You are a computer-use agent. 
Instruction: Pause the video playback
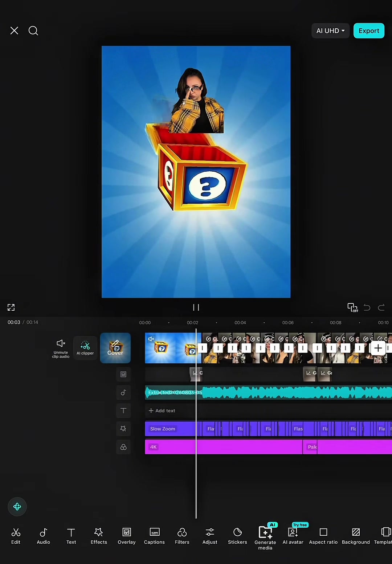click(196, 307)
